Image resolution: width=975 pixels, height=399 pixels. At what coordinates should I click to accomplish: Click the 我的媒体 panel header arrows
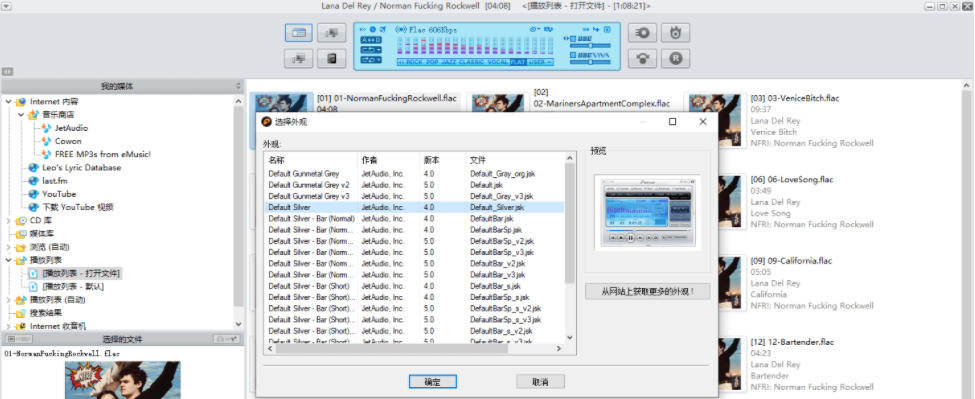[238, 86]
